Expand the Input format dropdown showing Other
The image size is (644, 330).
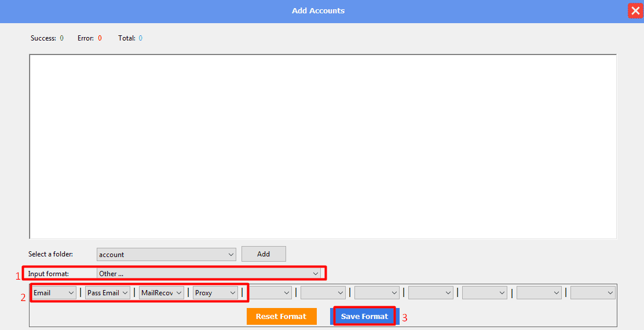[209, 273]
